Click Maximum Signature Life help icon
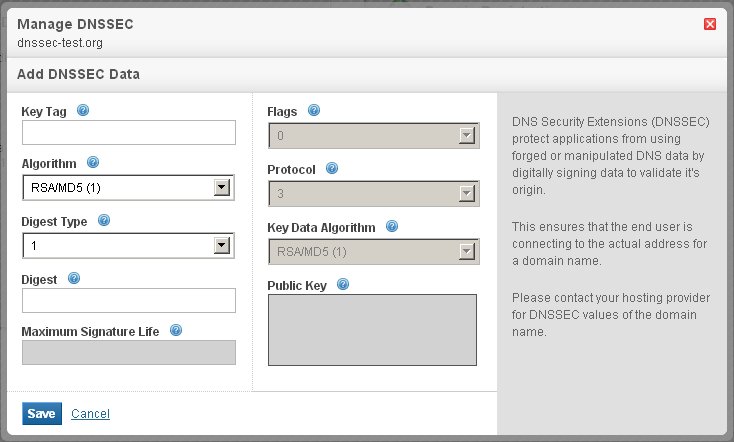The width and height of the screenshot is (734, 442). click(x=176, y=330)
